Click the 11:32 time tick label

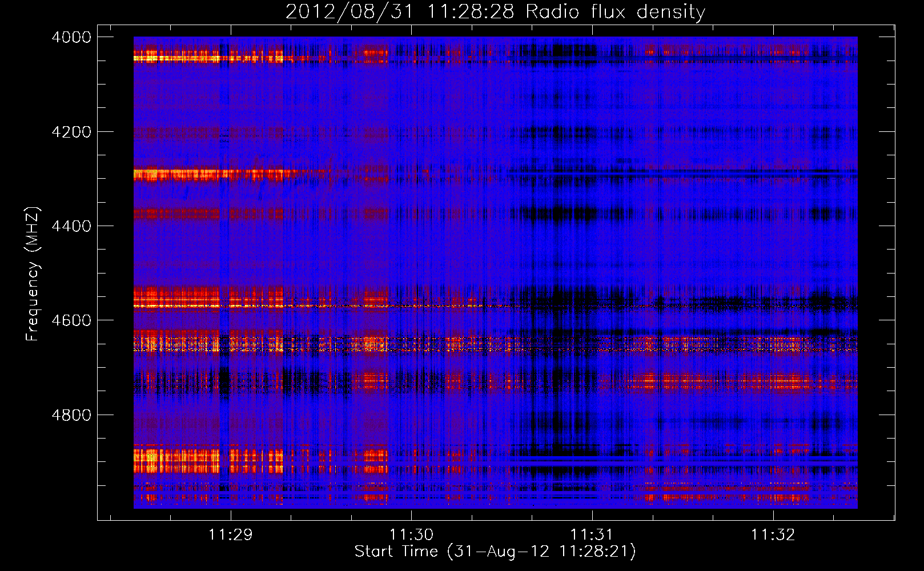tap(773, 535)
